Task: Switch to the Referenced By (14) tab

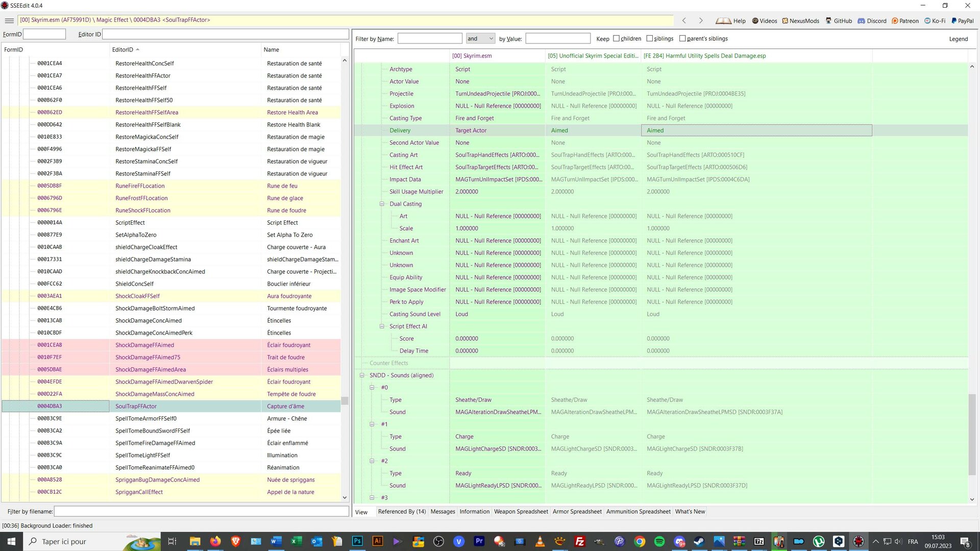Action: (x=402, y=512)
